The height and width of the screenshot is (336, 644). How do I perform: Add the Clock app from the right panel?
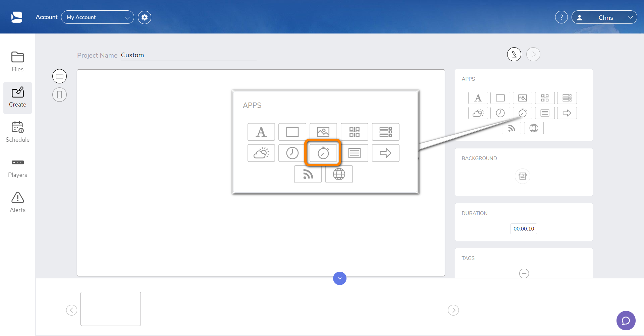pos(500,113)
